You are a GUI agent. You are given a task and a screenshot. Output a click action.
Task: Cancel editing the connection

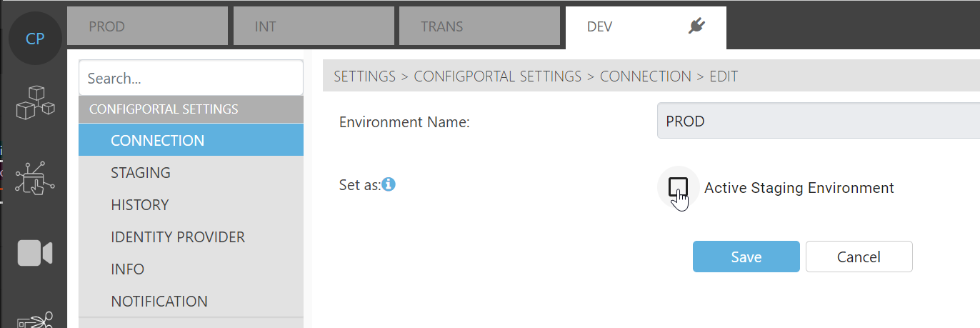click(859, 257)
